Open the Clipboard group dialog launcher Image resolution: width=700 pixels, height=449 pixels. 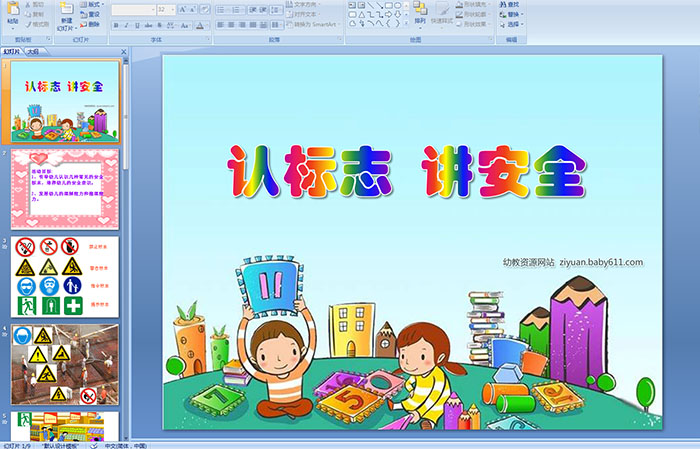(49, 39)
